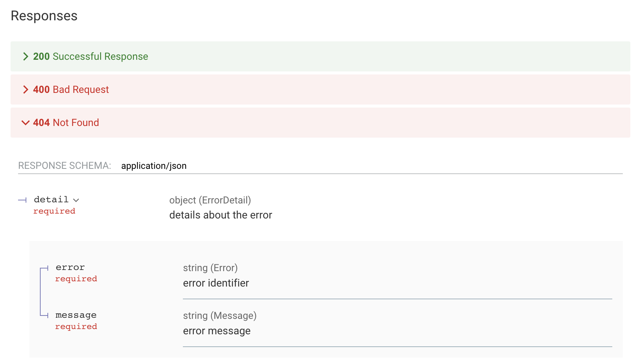639x364 pixels.
Task: Select the application/json content type
Action: (154, 165)
